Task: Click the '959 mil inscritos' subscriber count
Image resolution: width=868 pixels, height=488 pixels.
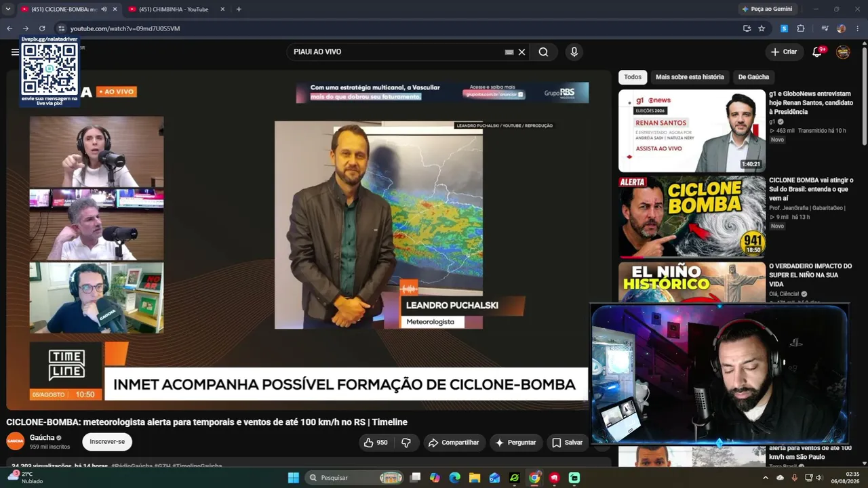Action: coord(50,447)
